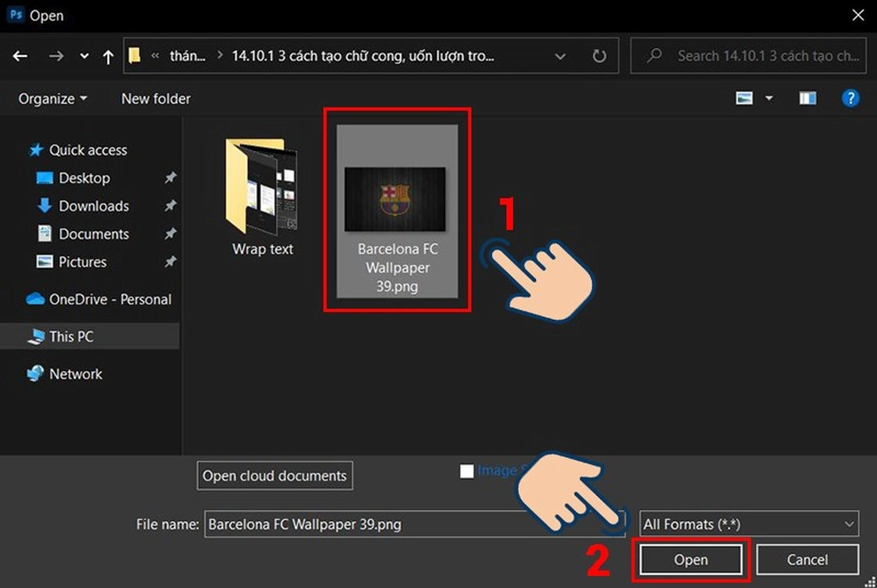Click New folder in the toolbar
Image resolution: width=877 pixels, height=588 pixels.
pos(156,99)
